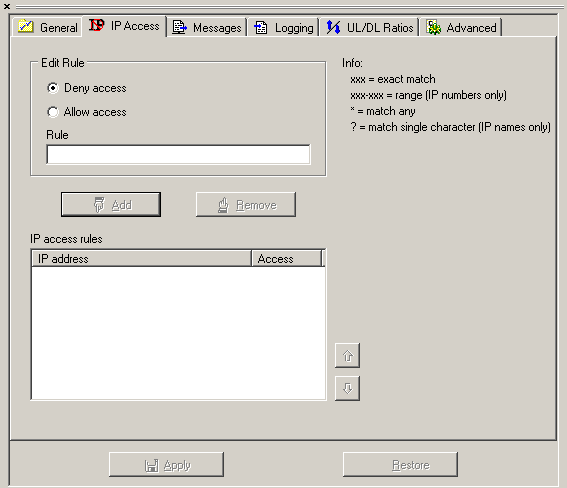Select the Allow access radio button
The height and width of the screenshot is (488, 567).
pyautogui.click(x=53, y=112)
